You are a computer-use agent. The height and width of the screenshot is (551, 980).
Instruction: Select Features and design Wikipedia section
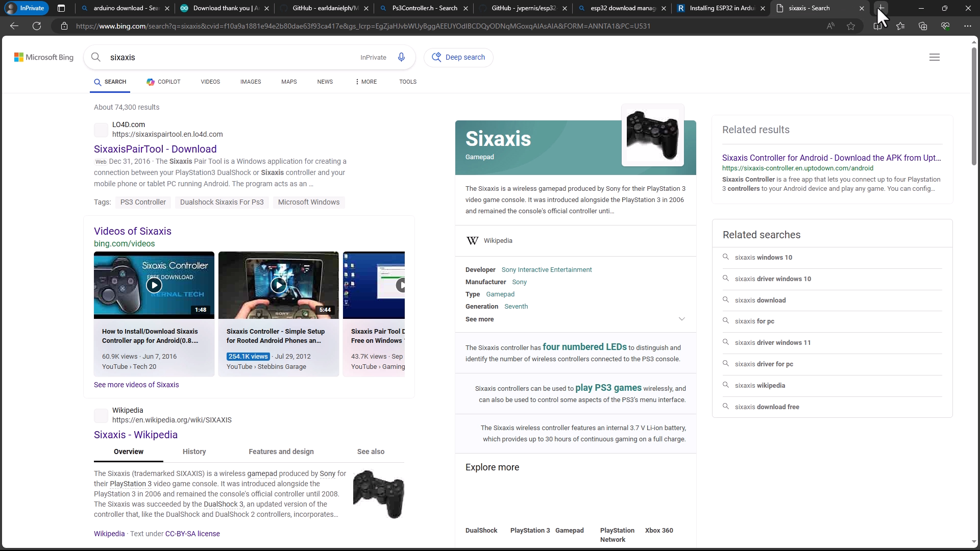click(281, 452)
